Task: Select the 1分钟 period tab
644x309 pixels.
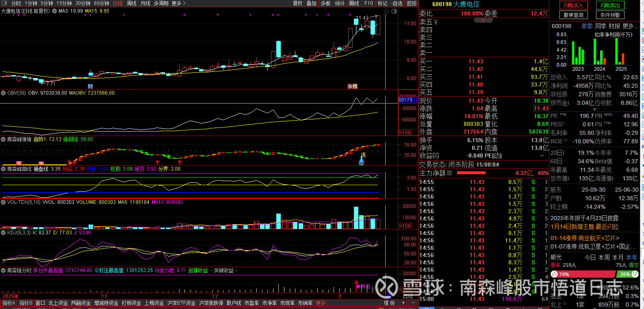Action: click(x=31, y=3)
